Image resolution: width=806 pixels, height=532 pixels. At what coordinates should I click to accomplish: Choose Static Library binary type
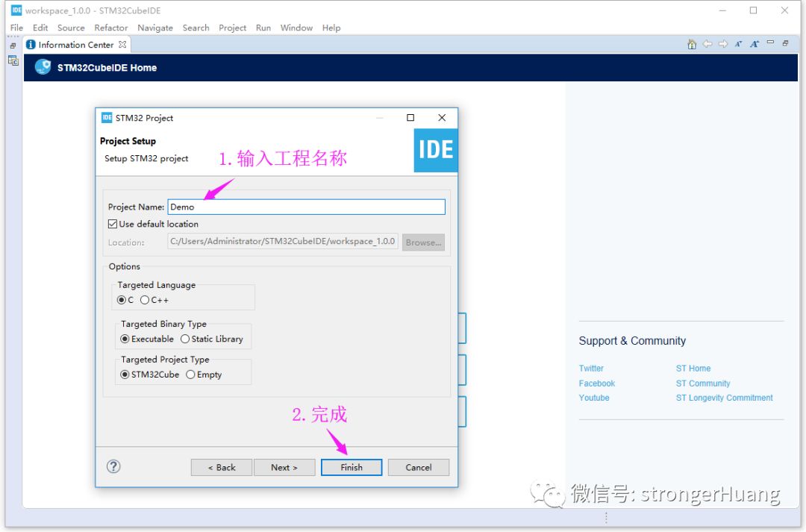click(185, 339)
